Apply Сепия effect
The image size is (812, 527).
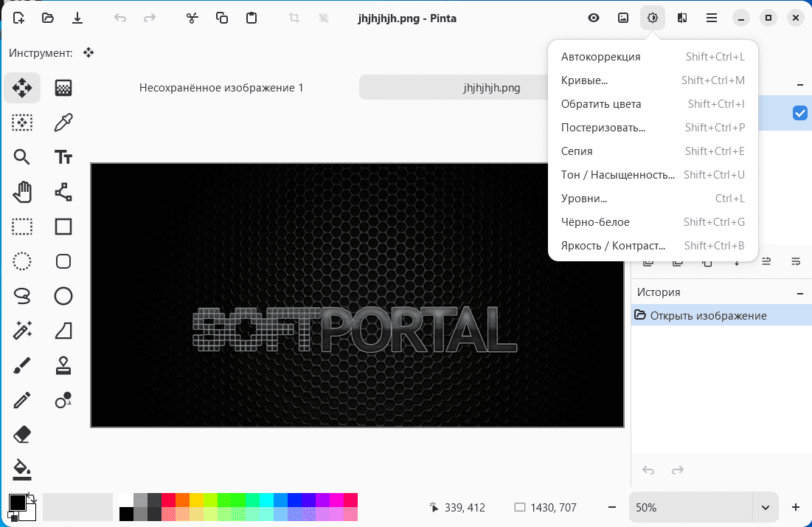(653, 151)
